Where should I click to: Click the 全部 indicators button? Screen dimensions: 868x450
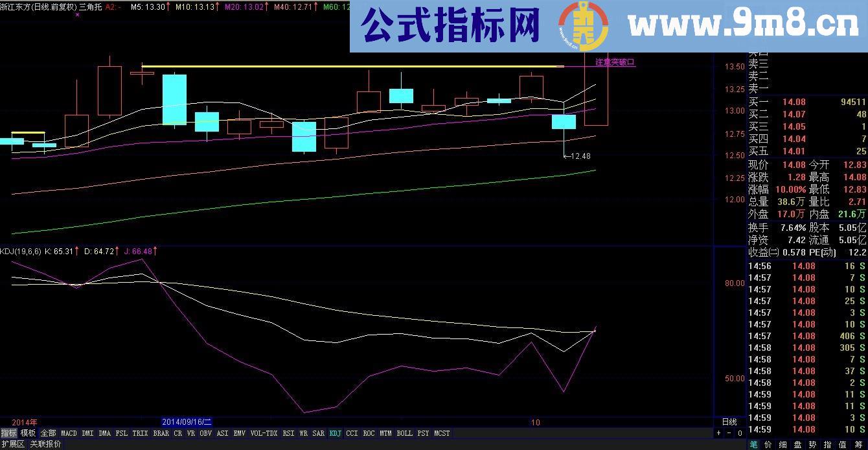47,433
